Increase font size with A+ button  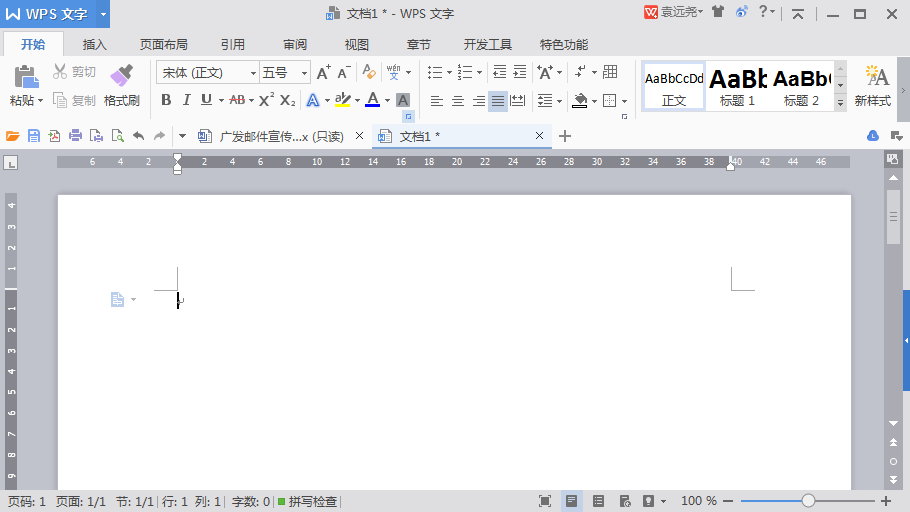323,72
